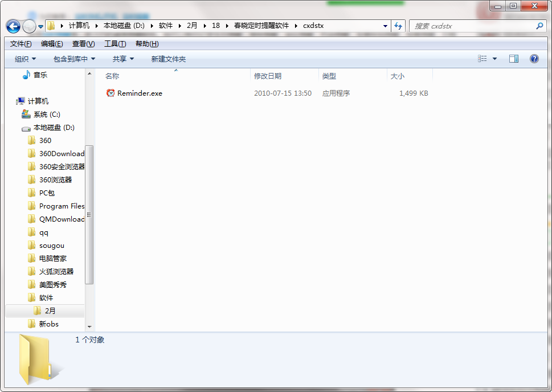The width and height of the screenshot is (552, 392).
Task: Open the 360Download folder in the tree
Action: pos(62,154)
